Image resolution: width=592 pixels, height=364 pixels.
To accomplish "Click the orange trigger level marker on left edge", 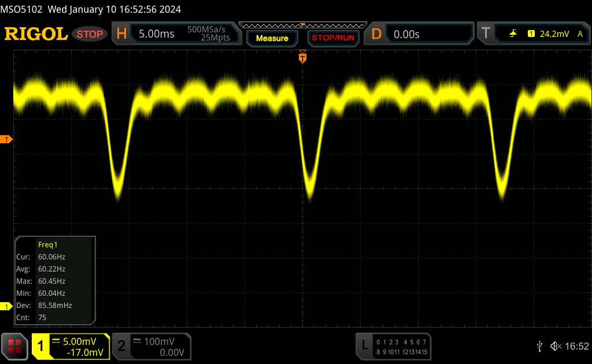I will pyautogui.click(x=6, y=140).
